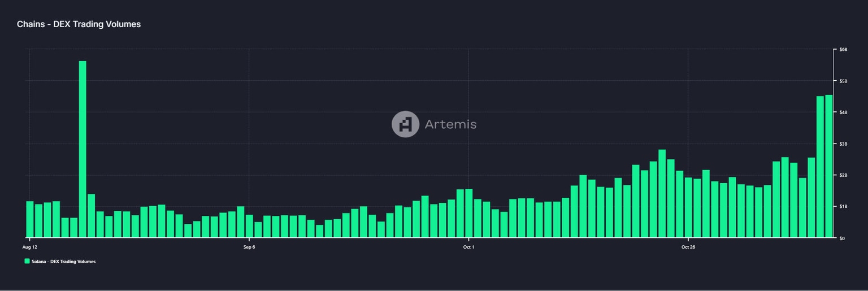The image size is (868, 291).
Task: Click the $2B y-axis label
Action: click(843, 175)
